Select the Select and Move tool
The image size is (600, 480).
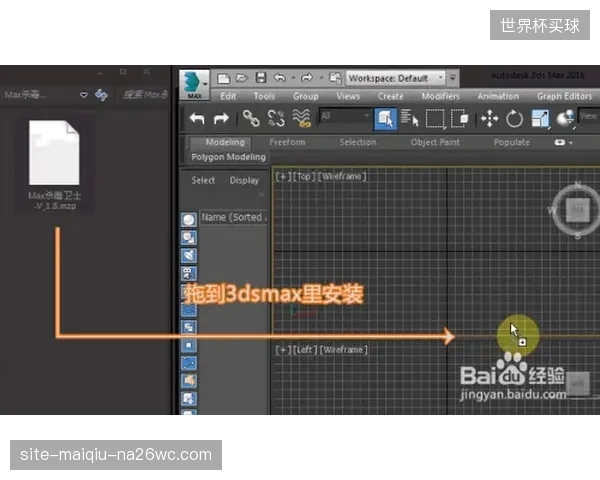489,118
